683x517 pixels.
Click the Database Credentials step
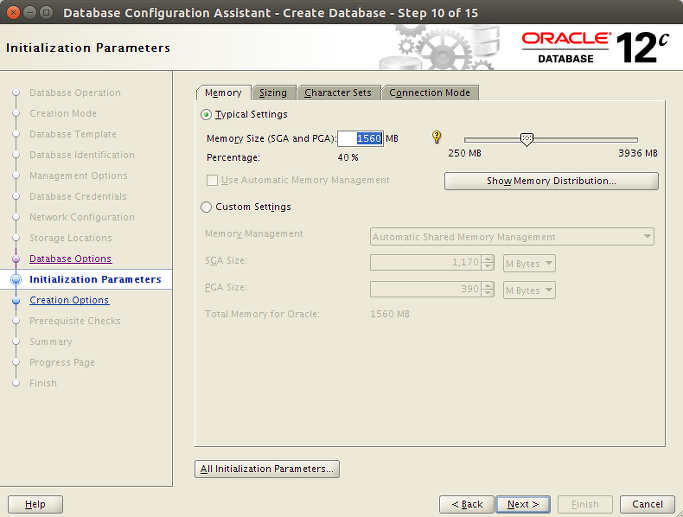[78, 196]
